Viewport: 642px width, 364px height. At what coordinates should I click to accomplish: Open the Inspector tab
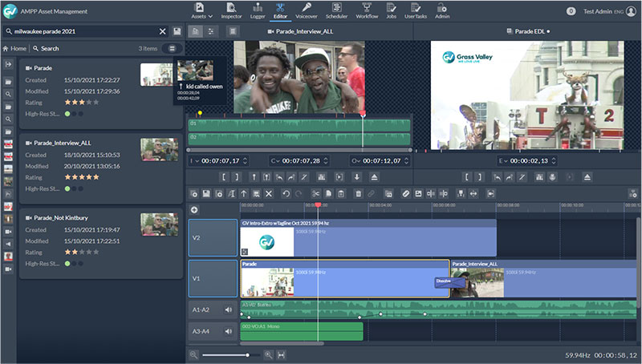click(231, 11)
